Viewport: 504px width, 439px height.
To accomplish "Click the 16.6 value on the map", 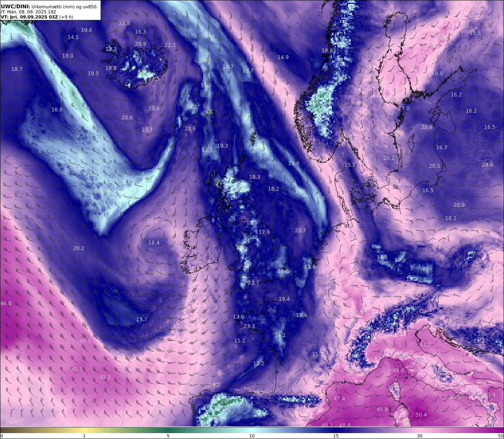I will click(x=57, y=109).
